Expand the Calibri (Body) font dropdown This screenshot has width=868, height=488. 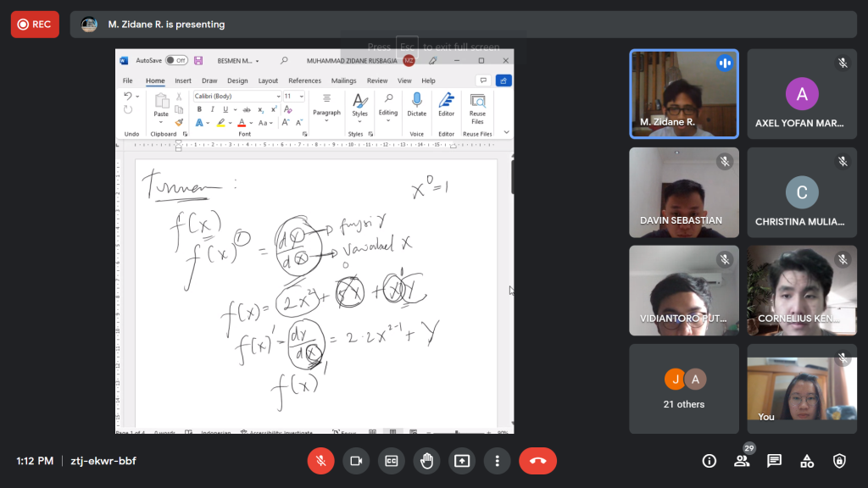pyautogui.click(x=277, y=97)
